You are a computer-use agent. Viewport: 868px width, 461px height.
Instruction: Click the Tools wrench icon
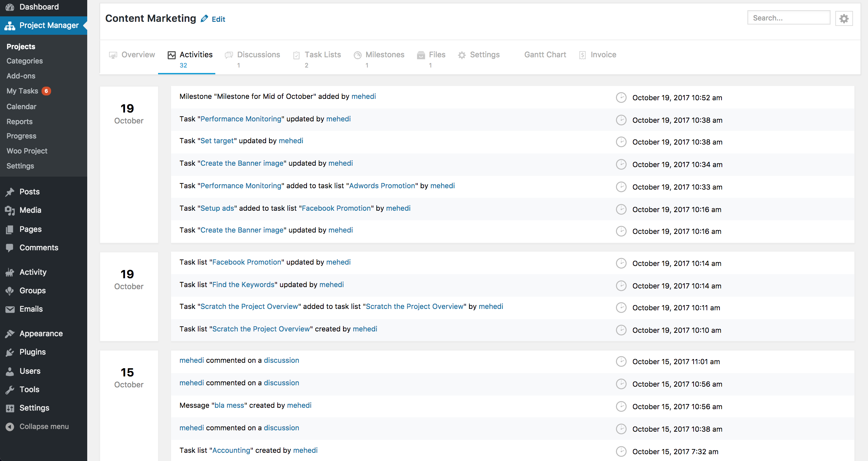point(10,390)
